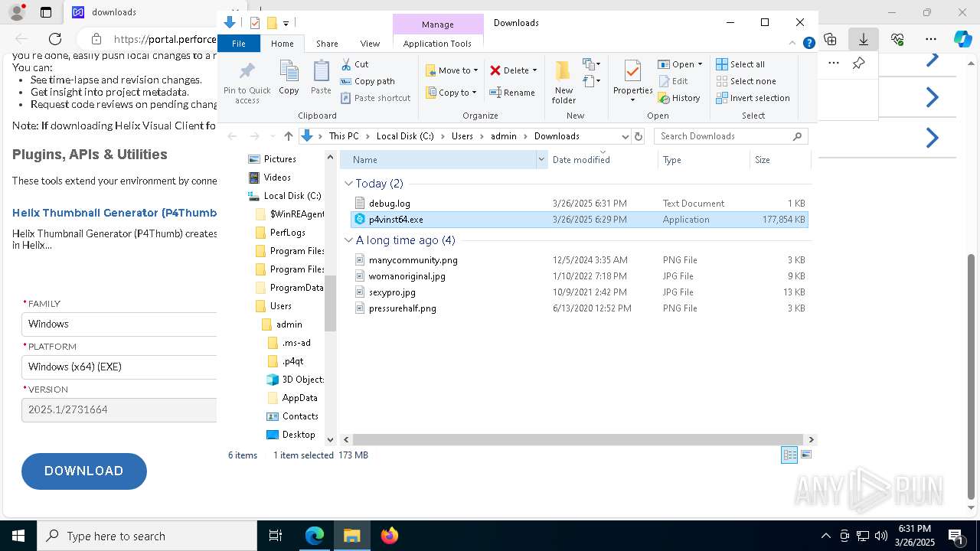Click Pin to Quick access icon
980x551 pixels.
click(x=247, y=83)
